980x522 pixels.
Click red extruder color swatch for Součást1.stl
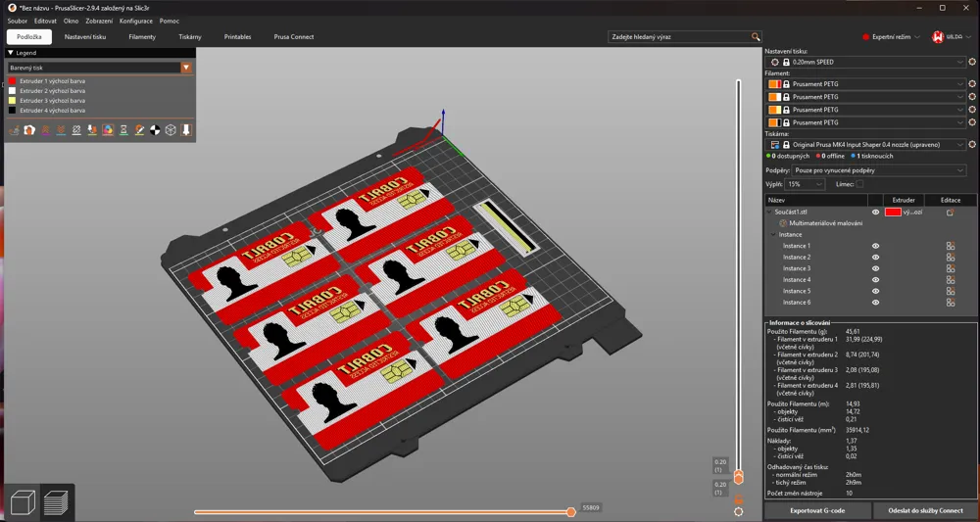click(893, 213)
